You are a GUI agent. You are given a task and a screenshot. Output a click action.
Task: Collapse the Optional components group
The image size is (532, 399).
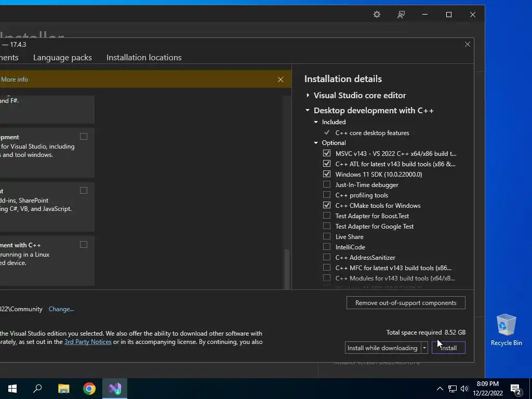pos(316,143)
